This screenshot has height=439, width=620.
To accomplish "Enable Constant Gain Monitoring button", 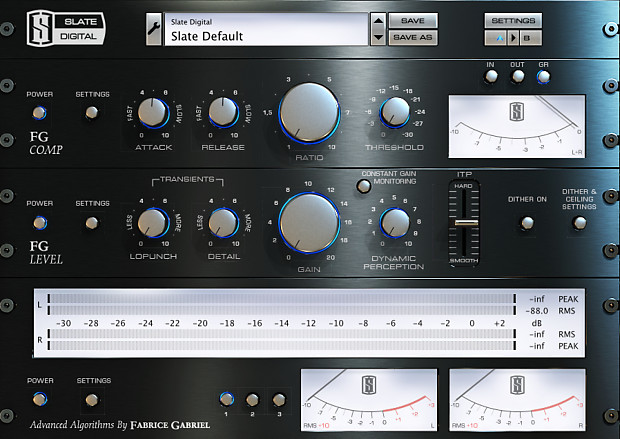I will tap(364, 186).
